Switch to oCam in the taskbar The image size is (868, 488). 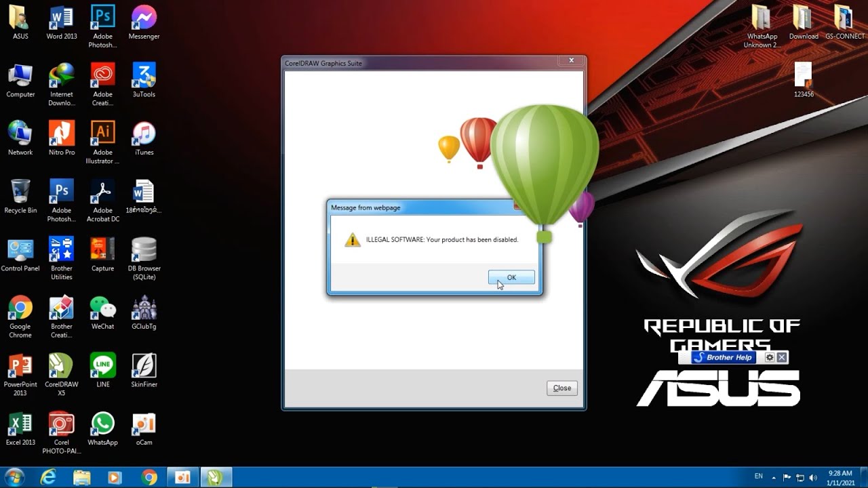(182, 477)
